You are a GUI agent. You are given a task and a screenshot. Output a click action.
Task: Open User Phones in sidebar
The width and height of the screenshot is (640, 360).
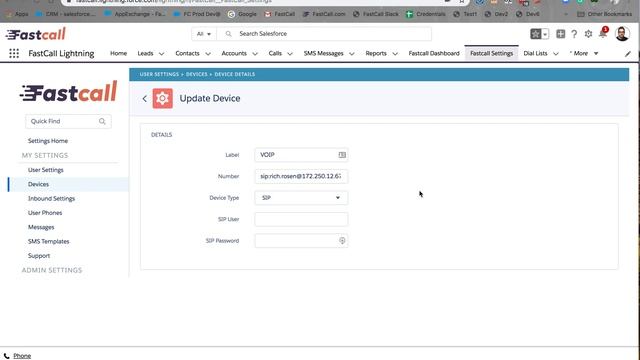tap(45, 213)
